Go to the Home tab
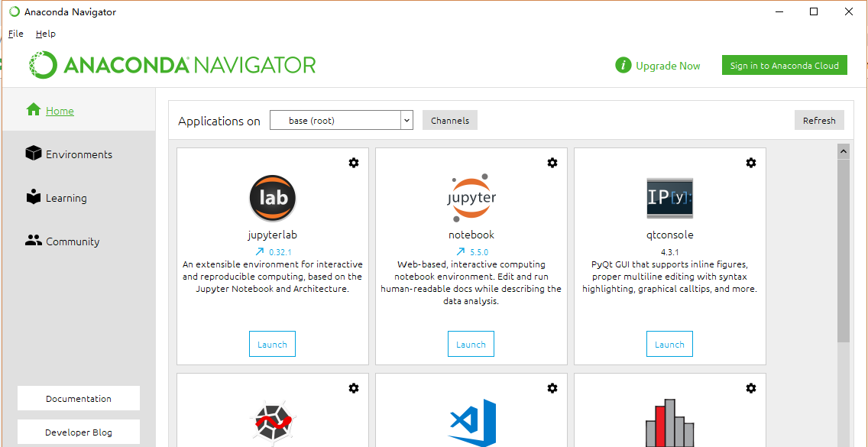 coord(79,110)
